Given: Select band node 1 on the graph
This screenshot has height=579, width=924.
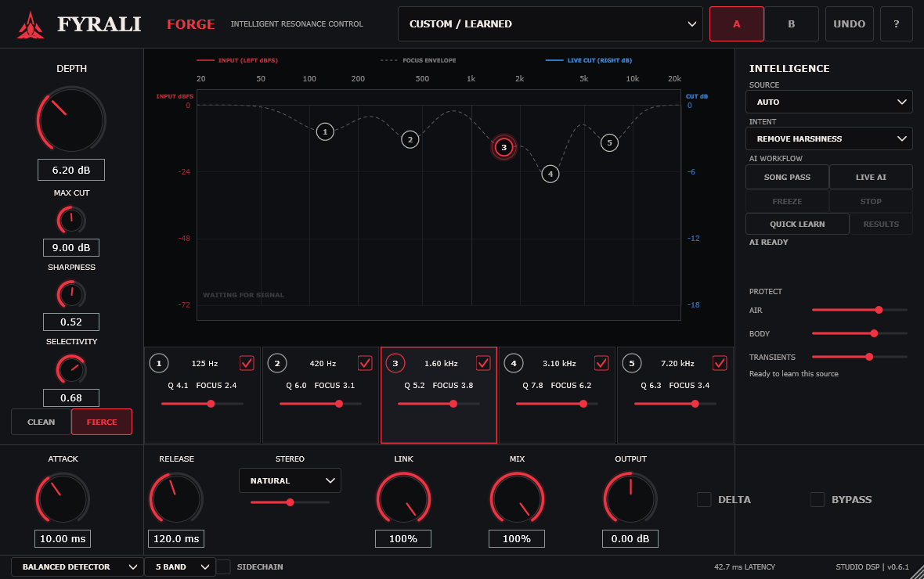Looking at the screenshot, I should tap(325, 132).
